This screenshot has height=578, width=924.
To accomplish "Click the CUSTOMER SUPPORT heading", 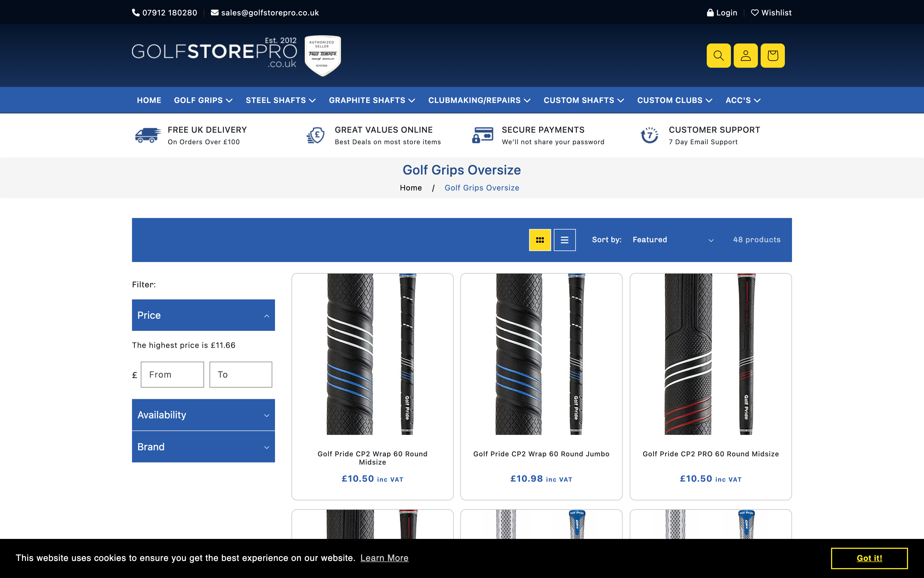I will [x=714, y=130].
